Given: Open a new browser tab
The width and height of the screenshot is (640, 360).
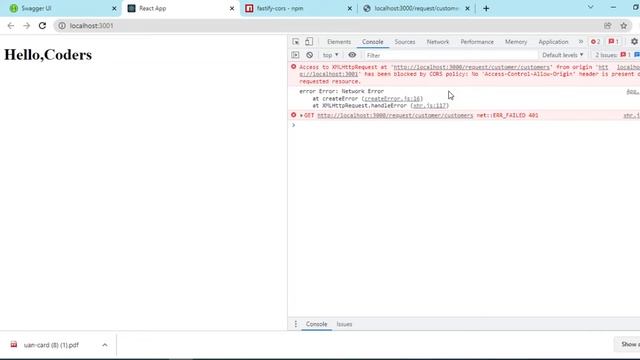Looking at the screenshot, I should [x=486, y=8].
